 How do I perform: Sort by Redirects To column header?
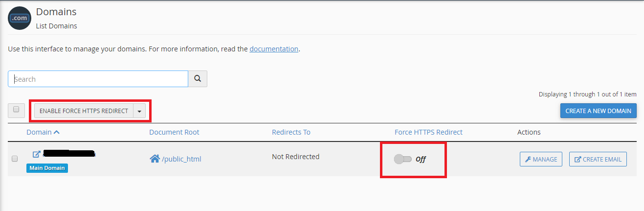click(291, 132)
